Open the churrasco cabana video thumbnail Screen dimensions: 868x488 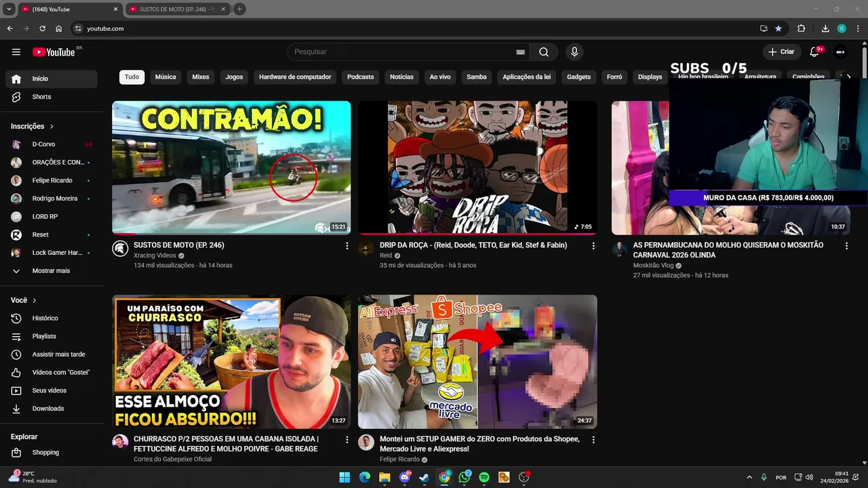click(x=231, y=361)
